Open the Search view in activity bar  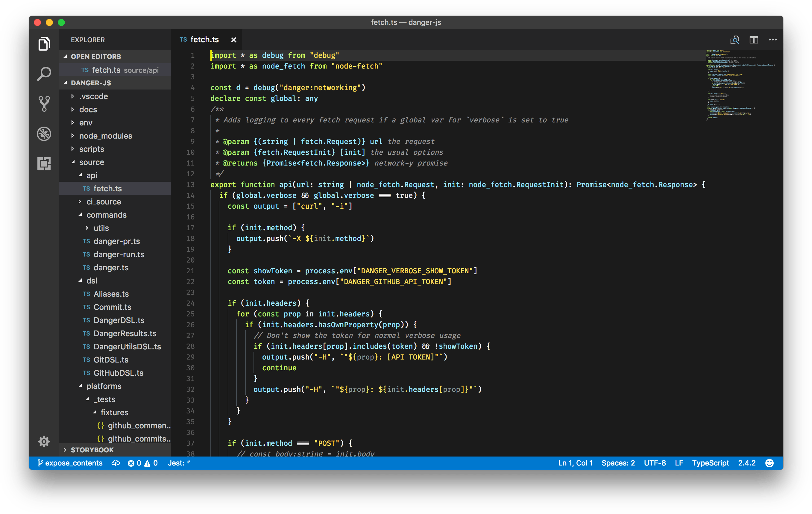tap(44, 74)
